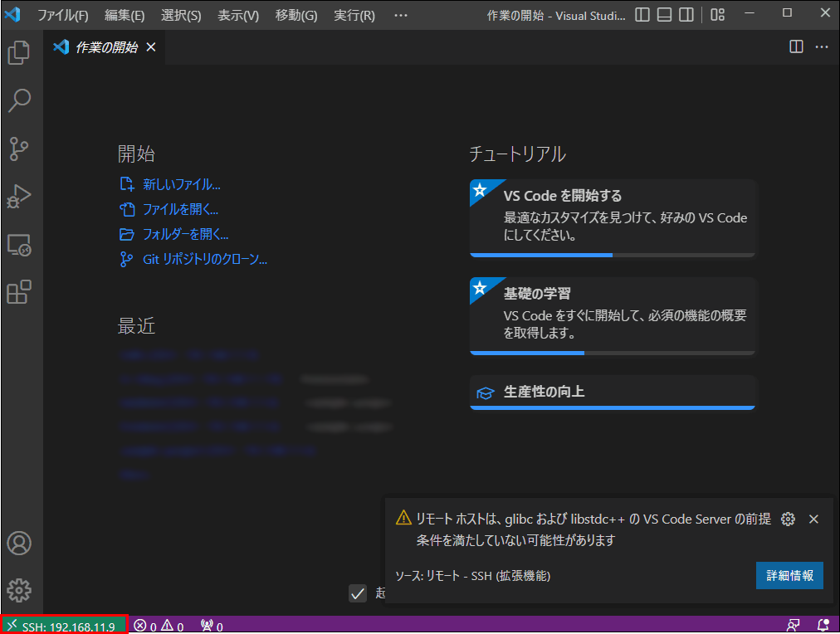Open the Remote Explorer view
Screen dimensions: 840x634
pos(19,245)
